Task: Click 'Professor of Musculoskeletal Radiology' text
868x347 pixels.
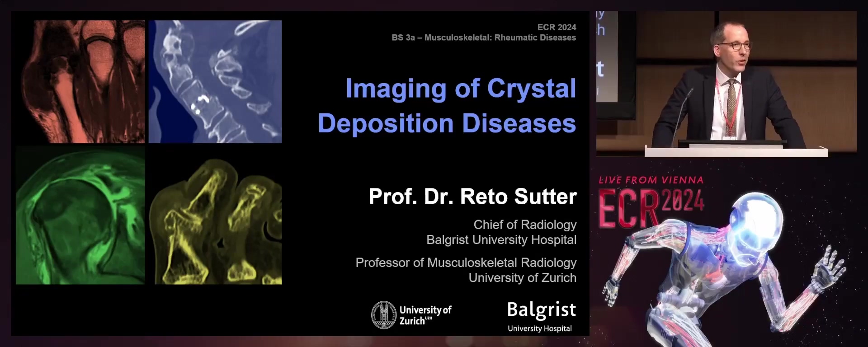Action: pyautogui.click(x=466, y=263)
